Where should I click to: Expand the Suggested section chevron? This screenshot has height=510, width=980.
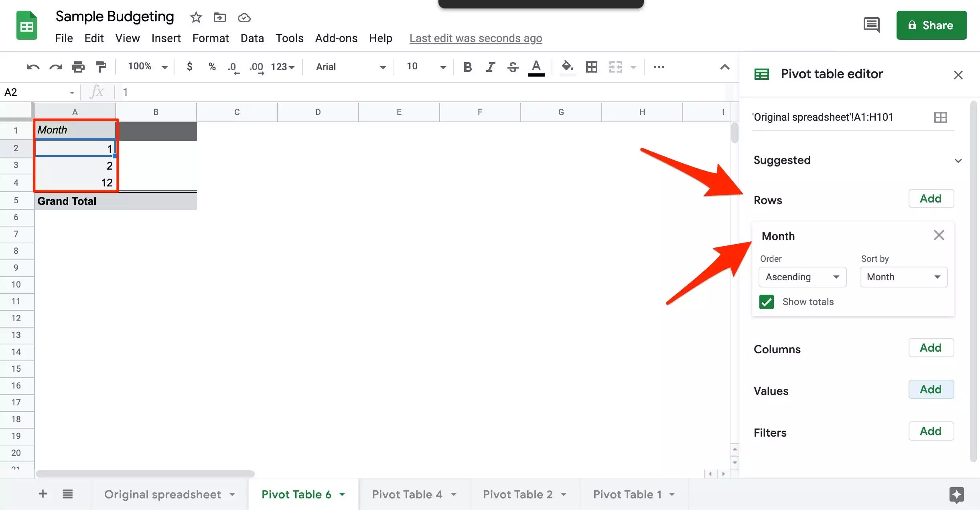click(x=958, y=161)
